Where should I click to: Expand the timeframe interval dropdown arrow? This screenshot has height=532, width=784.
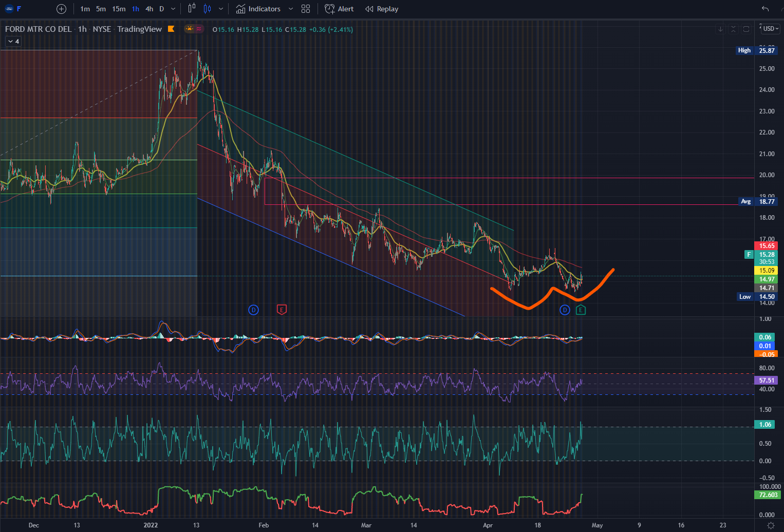pos(173,9)
